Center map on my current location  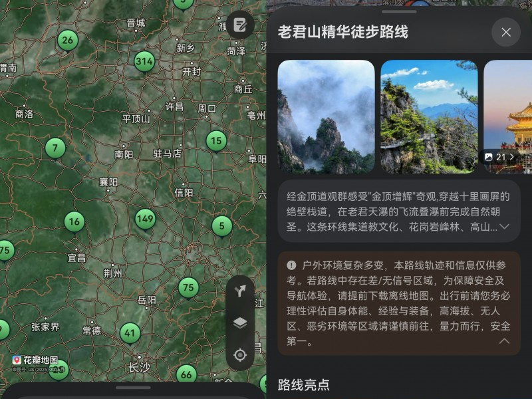(240, 354)
